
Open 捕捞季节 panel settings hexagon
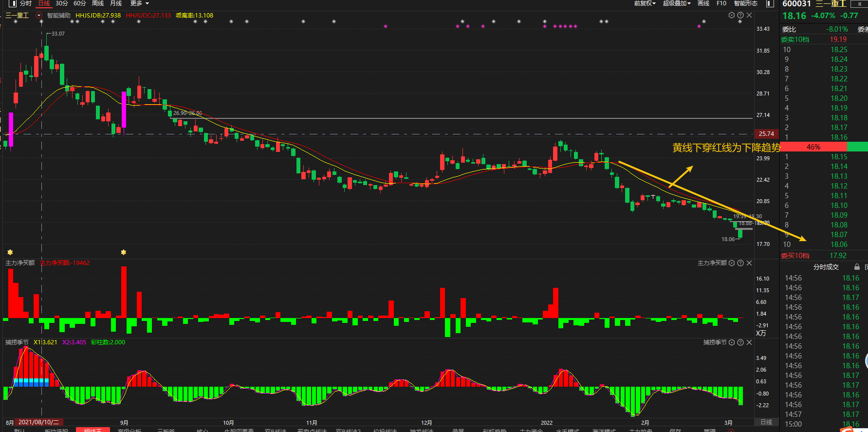pyautogui.click(x=732, y=342)
